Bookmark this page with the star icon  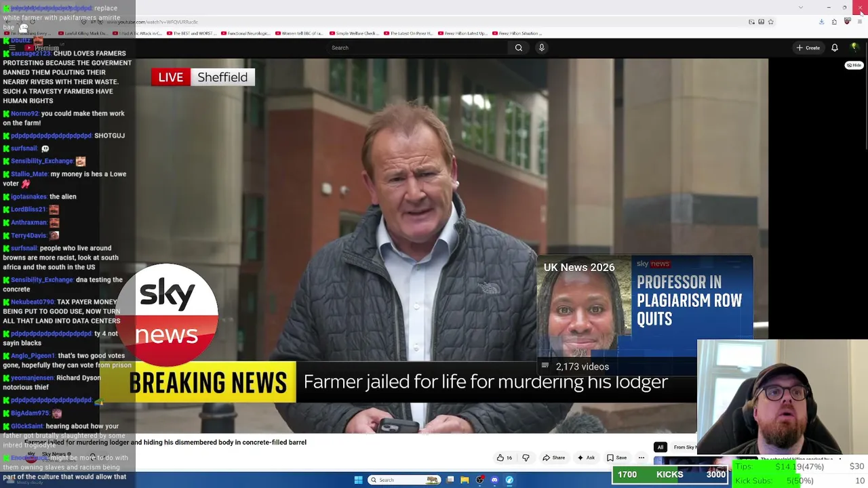point(771,22)
